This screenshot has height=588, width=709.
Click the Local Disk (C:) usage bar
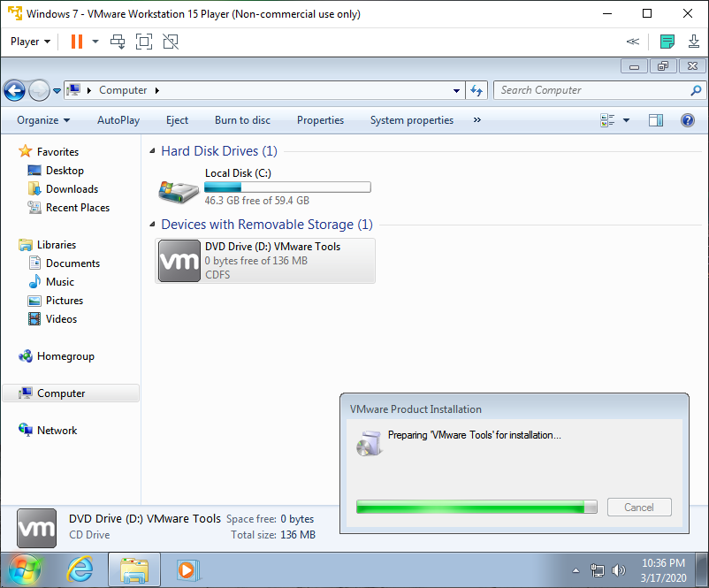[x=287, y=187]
